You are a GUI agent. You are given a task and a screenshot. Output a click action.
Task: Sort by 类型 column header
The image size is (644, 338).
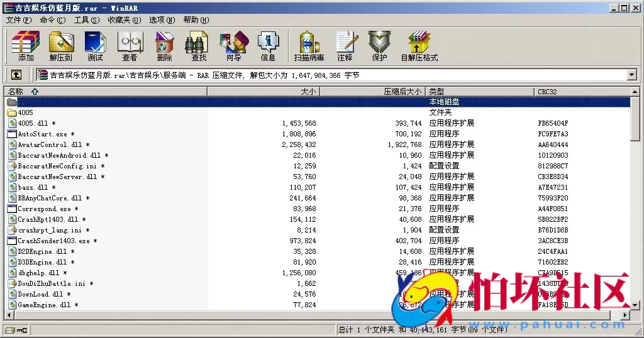pyautogui.click(x=480, y=92)
